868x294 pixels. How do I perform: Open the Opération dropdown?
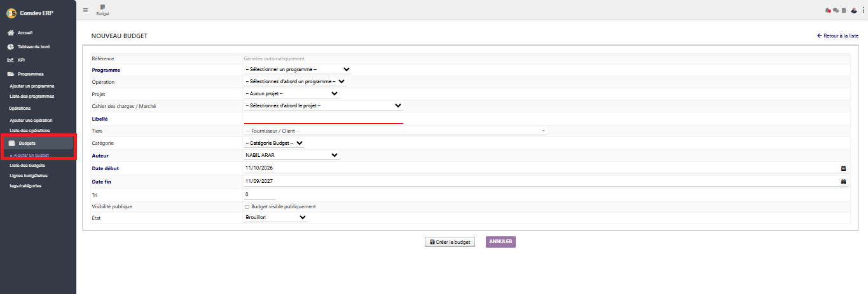pos(295,81)
